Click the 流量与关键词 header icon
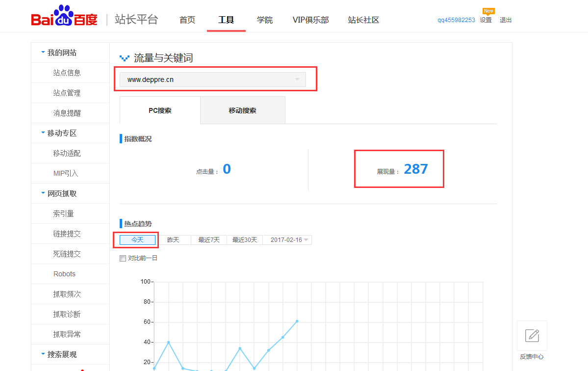Image resolution: width=588 pixels, height=371 pixels. [124, 57]
